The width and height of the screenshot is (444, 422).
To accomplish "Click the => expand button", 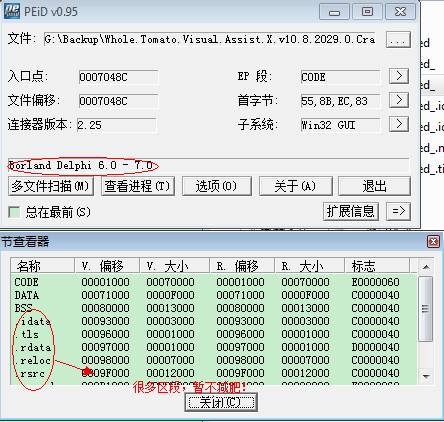I will (398, 211).
